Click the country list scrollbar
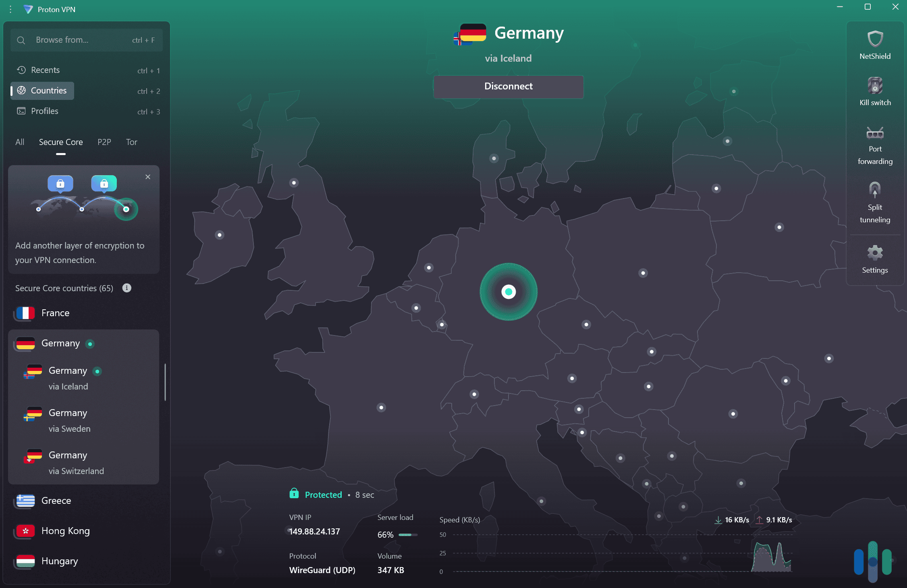Viewport: 907px width, 588px height. 165,382
